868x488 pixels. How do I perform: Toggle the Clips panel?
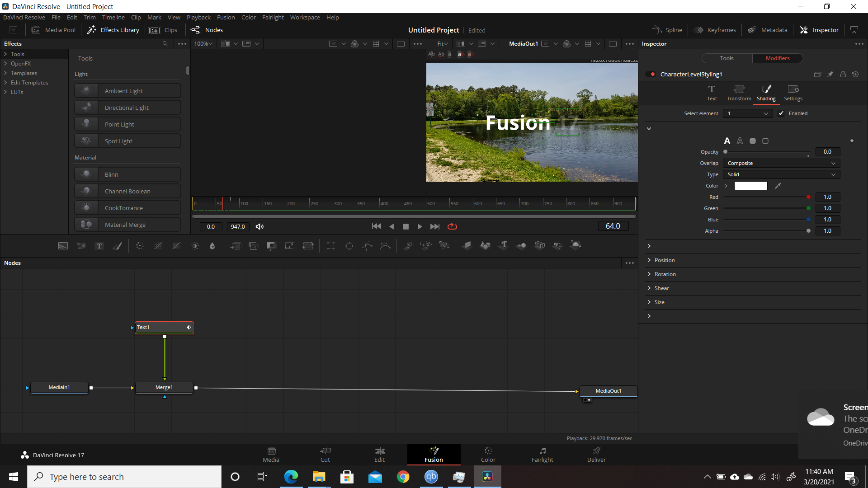163,30
